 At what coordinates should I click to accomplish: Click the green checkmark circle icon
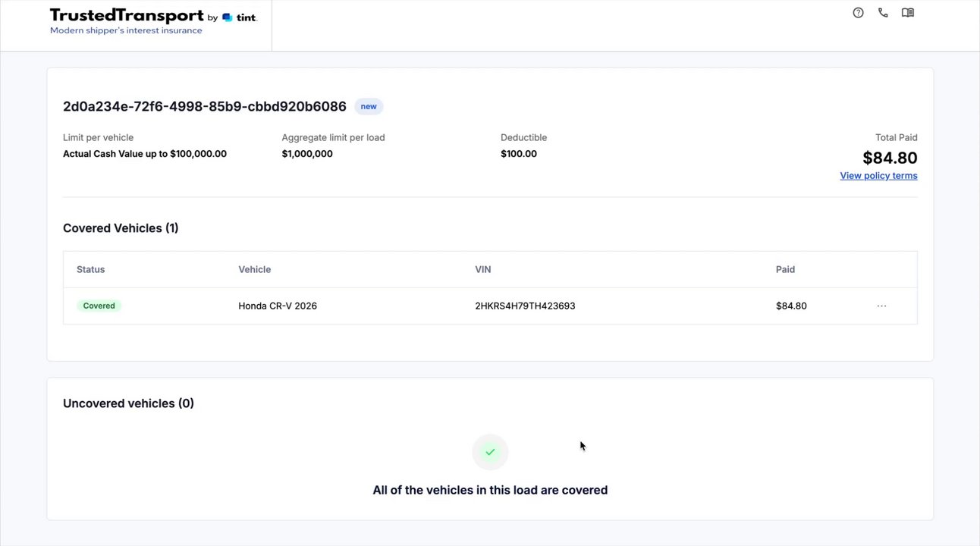[x=490, y=452]
